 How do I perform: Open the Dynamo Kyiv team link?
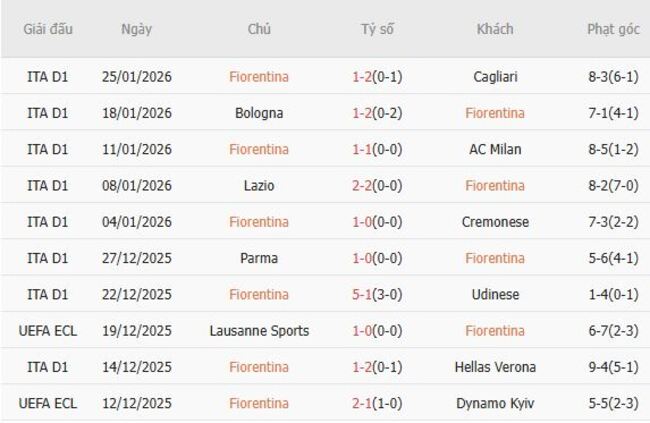tap(494, 403)
